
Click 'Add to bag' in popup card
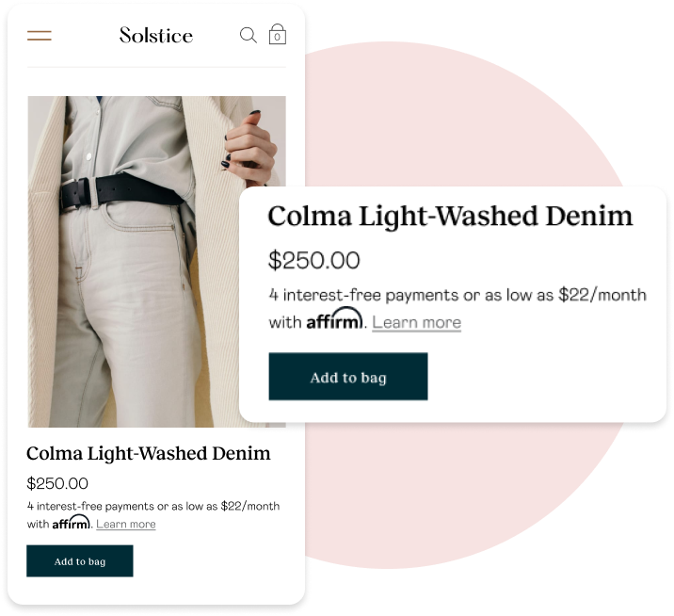[348, 377]
